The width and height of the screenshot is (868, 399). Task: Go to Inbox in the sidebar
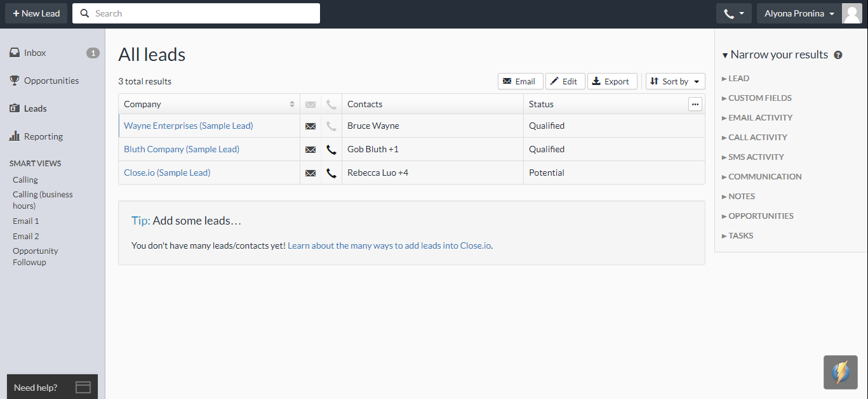pos(35,53)
